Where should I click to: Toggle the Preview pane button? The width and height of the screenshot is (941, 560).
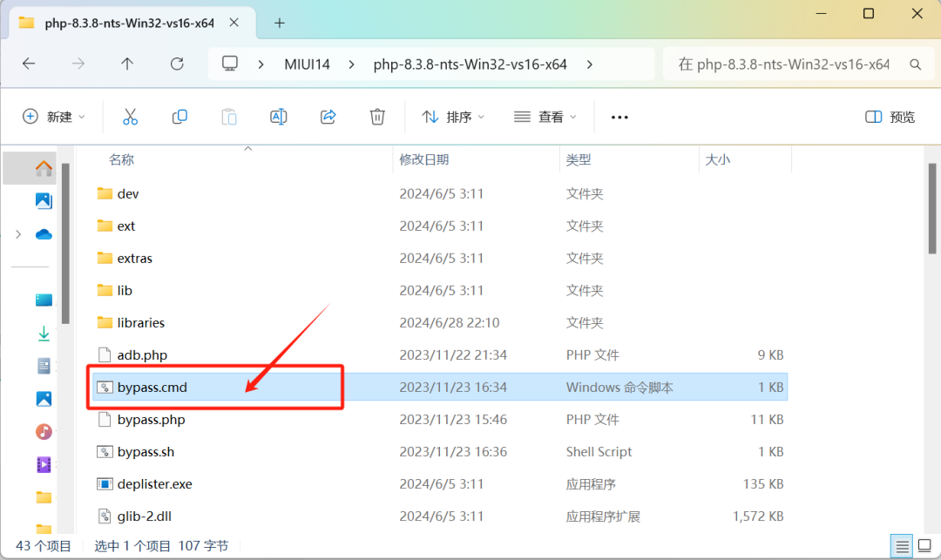890,117
